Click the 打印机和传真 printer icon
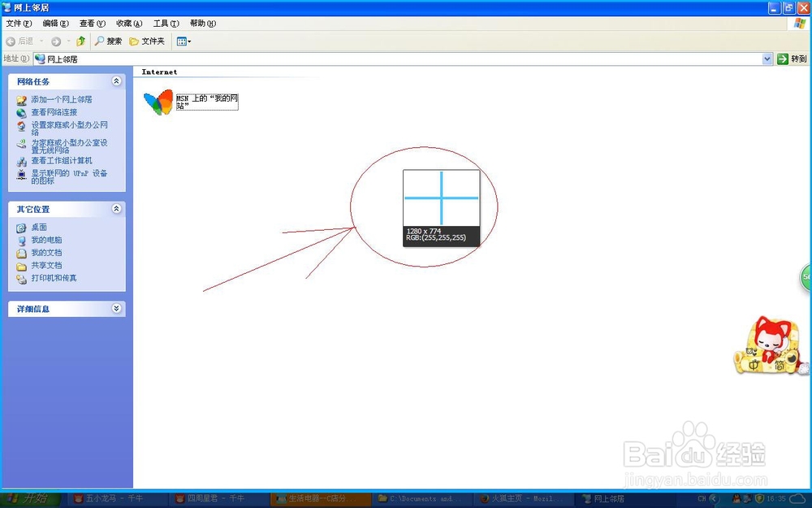 (x=21, y=279)
